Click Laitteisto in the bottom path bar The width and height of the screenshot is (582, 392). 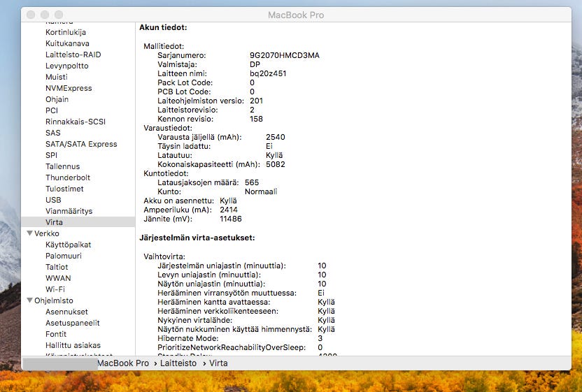tap(179, 363)
